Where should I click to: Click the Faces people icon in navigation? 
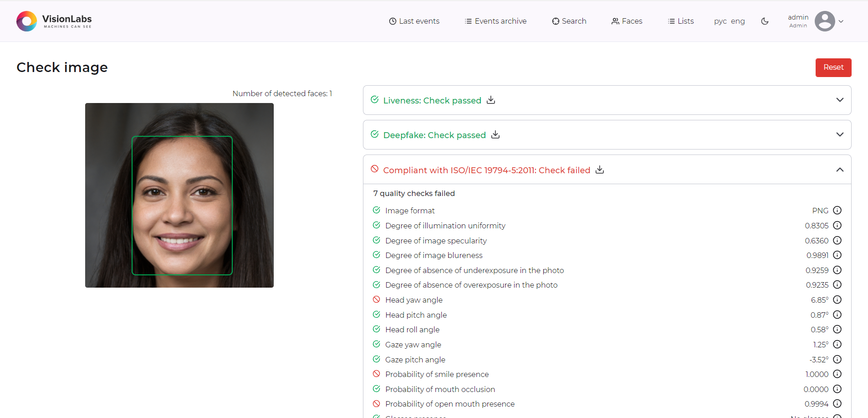point(615,21)
